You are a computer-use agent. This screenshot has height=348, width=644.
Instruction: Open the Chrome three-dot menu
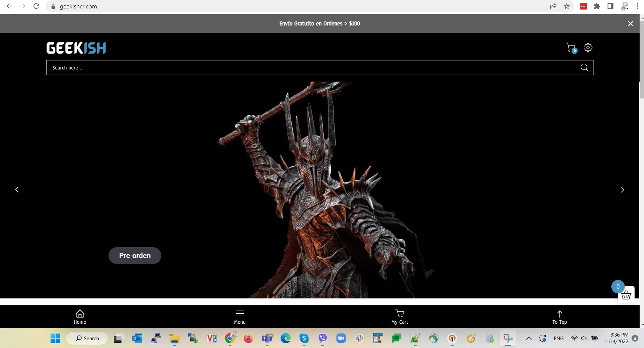[x=637, y=6]
